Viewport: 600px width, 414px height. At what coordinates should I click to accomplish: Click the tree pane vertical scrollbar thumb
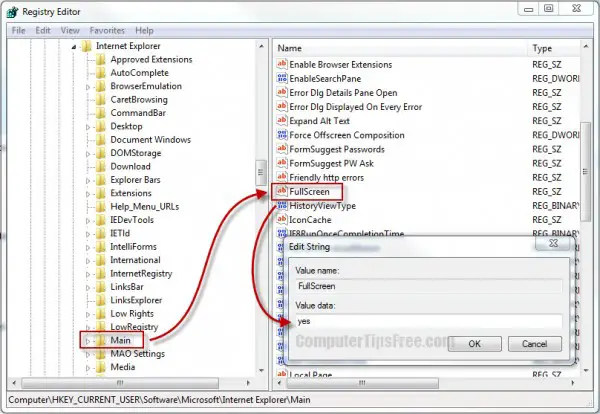261,173
